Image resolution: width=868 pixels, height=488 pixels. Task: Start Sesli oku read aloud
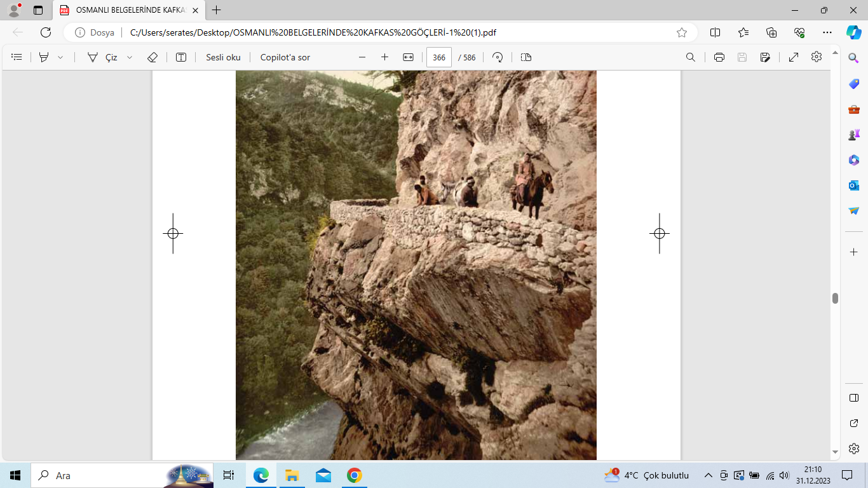(x=223, y=57)
